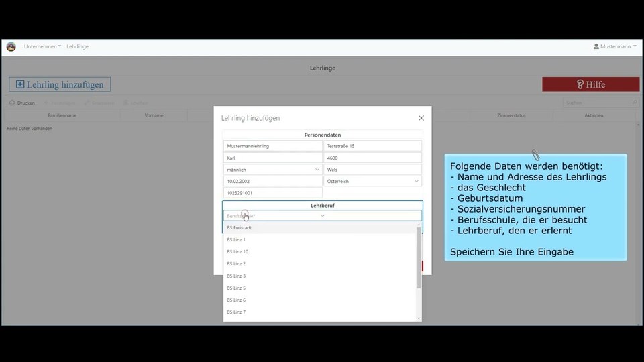Screen dimensions: 644x362
Task: Select BS Linz 6 option
Action: point(319,300)
